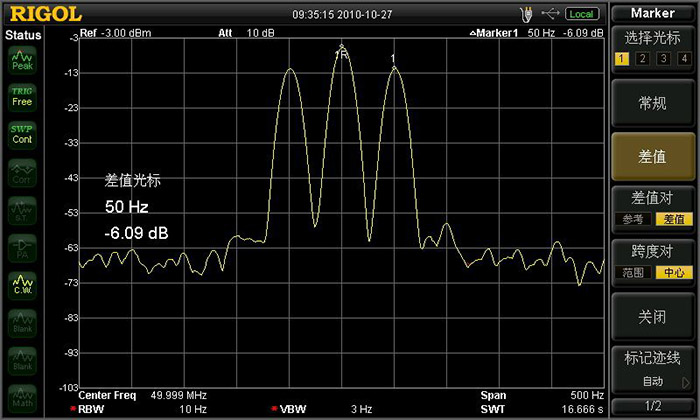The image size is (700, 420).
Task: Select the 差值 delta marker mode
Action: [652, 157]
